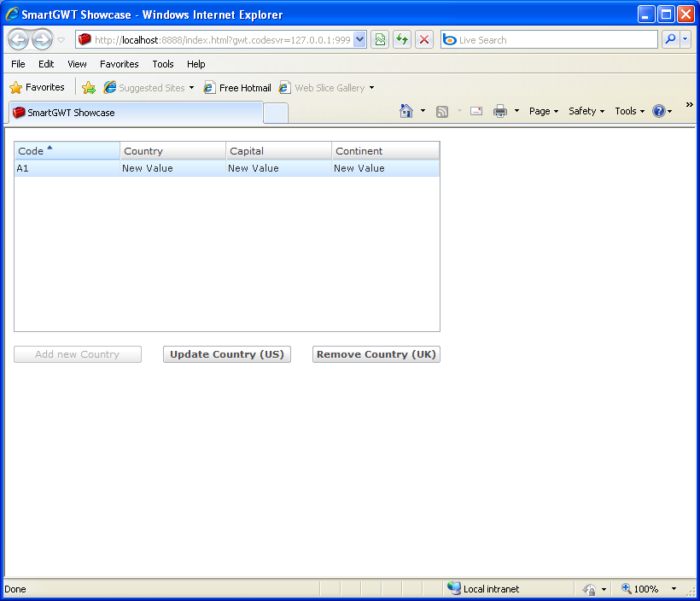Sort by the Capital column header
700x601 pixels.
[278, 151]
